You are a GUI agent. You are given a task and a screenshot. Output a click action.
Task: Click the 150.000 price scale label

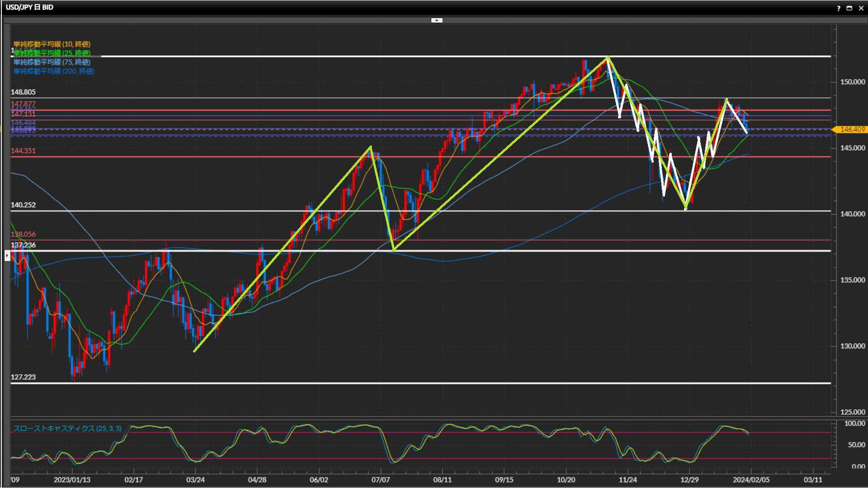pos(852,82)
